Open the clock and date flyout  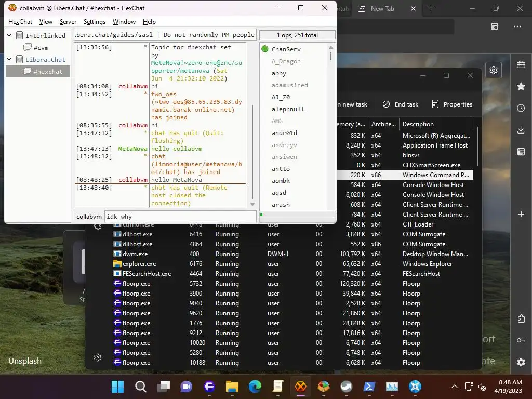click(x=508, y=387)
